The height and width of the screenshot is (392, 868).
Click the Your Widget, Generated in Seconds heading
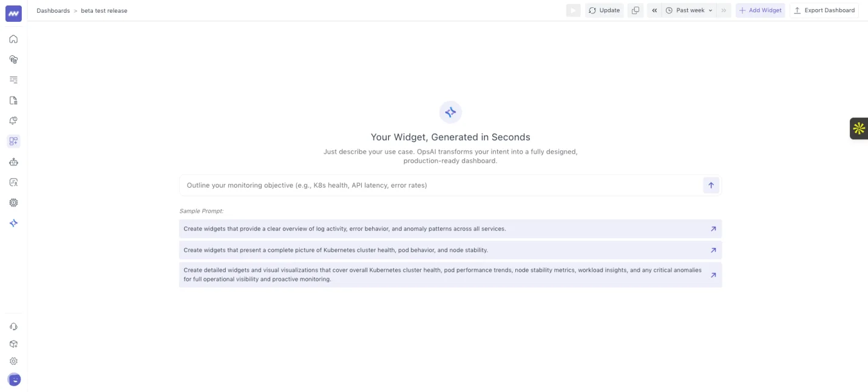(x=450, y=137)
